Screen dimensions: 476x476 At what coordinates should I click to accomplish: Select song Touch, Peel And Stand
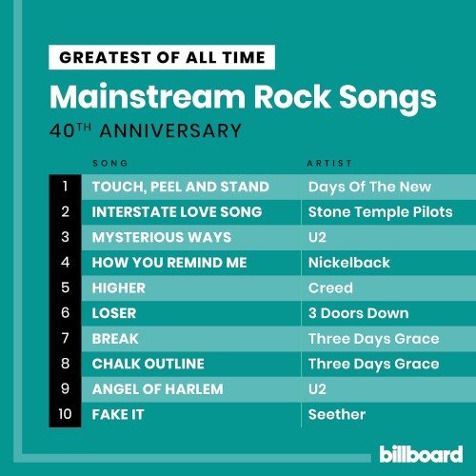tap(181, 187)
